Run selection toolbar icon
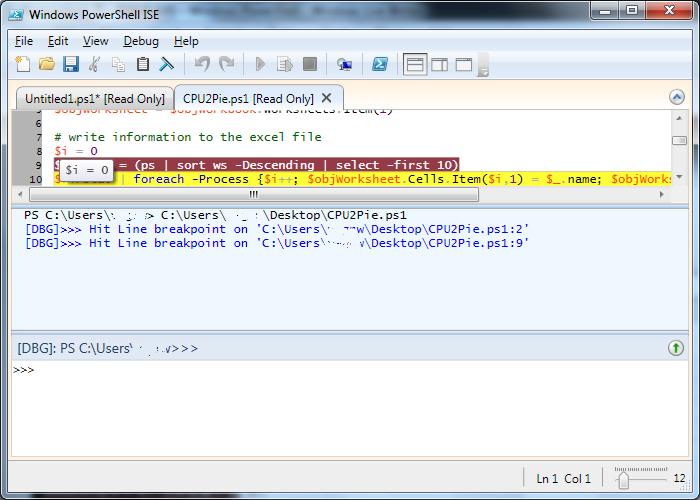Image resolution: width=700 pixels, height=500 pixels. pyautogui.click(x=284, y=64)
